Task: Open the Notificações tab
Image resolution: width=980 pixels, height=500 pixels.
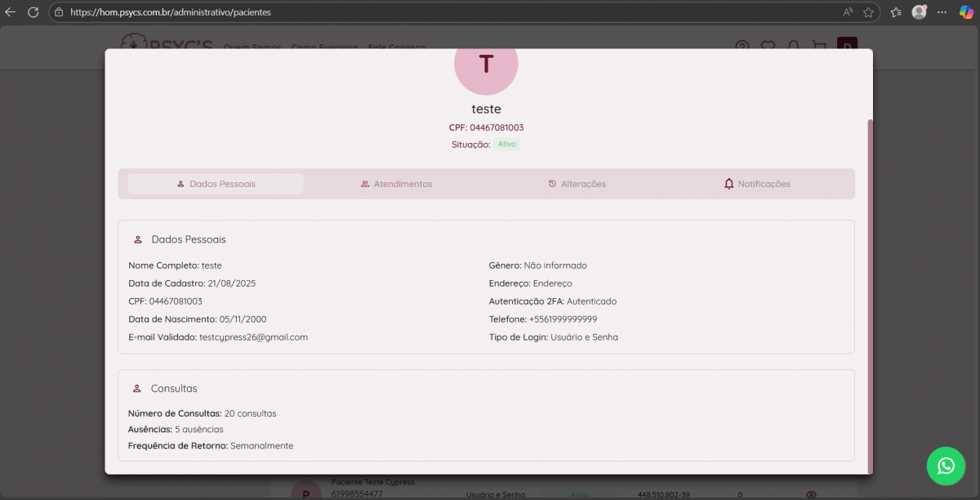Action: pos(757,184)
